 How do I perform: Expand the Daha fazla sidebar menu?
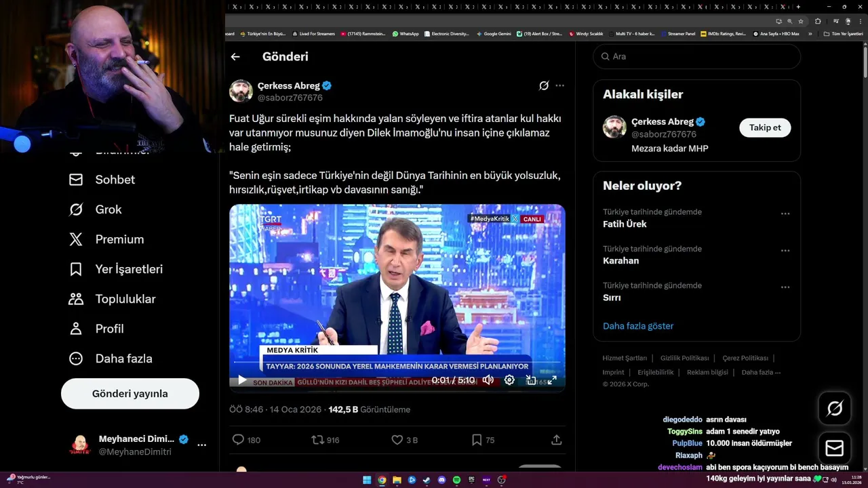point(111,359)
